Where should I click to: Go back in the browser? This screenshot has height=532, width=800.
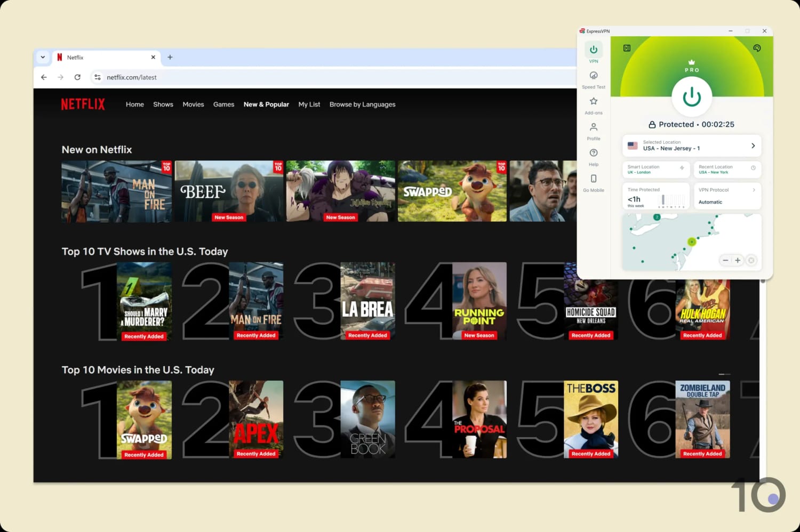click(x=44, y=77)
